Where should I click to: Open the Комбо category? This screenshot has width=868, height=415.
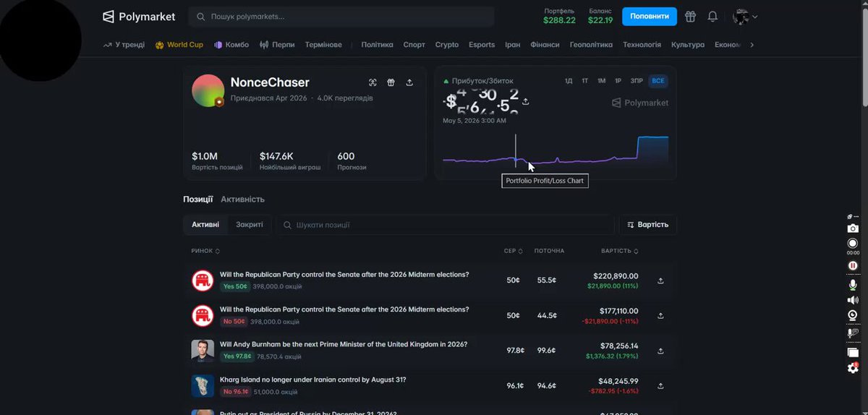(231, 45)
